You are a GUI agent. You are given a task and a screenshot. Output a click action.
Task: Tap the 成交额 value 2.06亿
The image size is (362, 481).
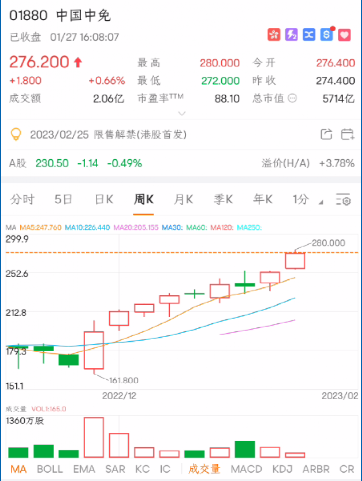109,99
